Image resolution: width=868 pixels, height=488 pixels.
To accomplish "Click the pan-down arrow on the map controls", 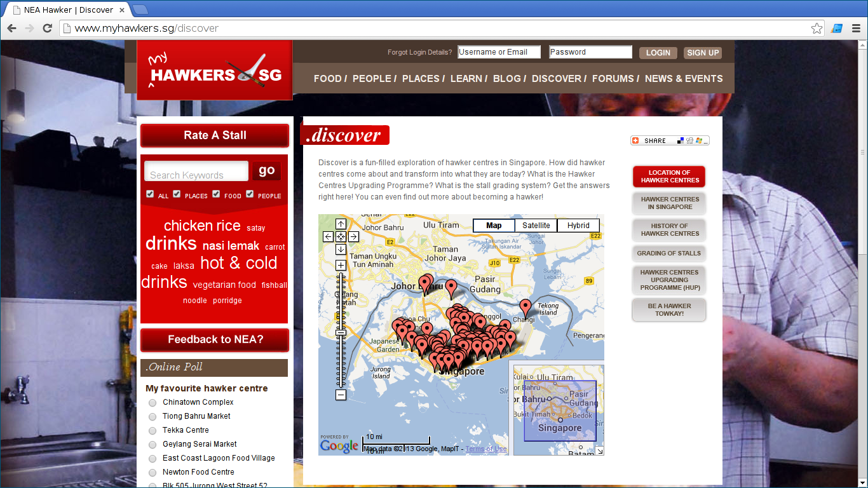I will click(x=341, y=249).
